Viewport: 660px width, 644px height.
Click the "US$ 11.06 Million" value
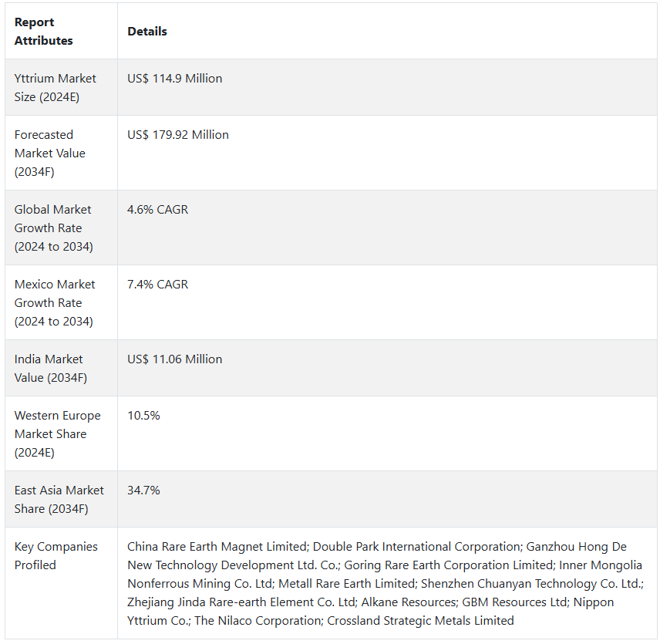(x=174, y=359)
